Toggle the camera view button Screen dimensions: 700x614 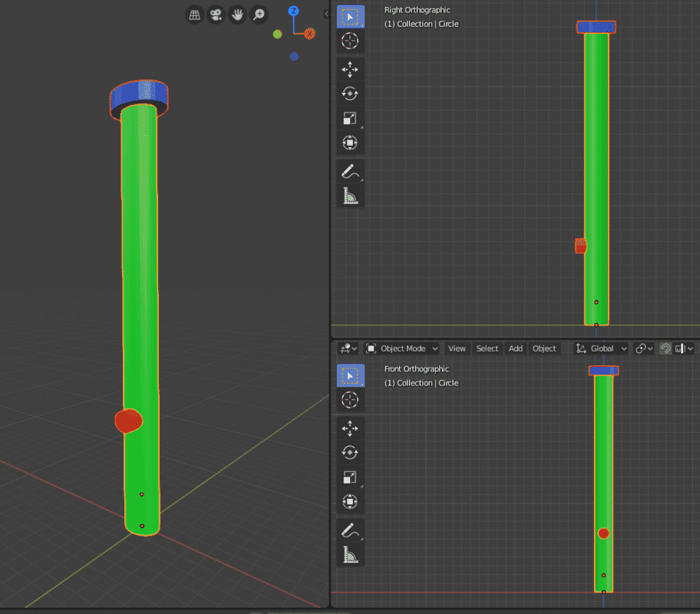click(x=216, y=15)
